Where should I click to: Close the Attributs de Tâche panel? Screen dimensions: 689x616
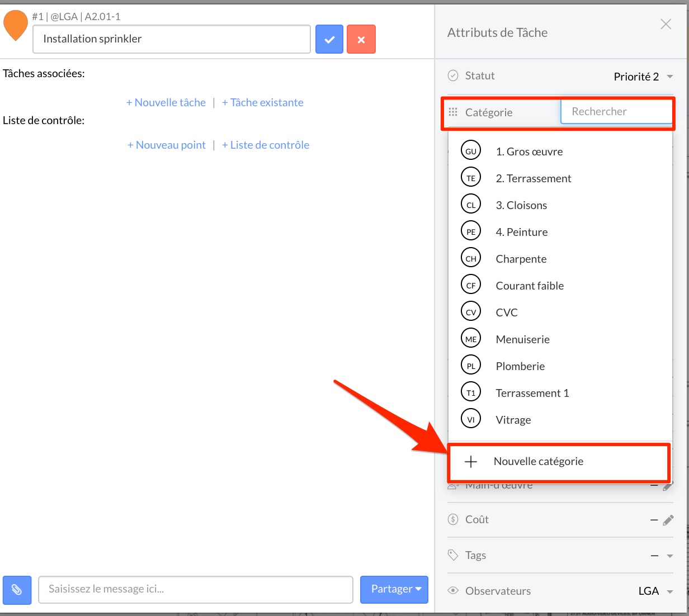666,24
